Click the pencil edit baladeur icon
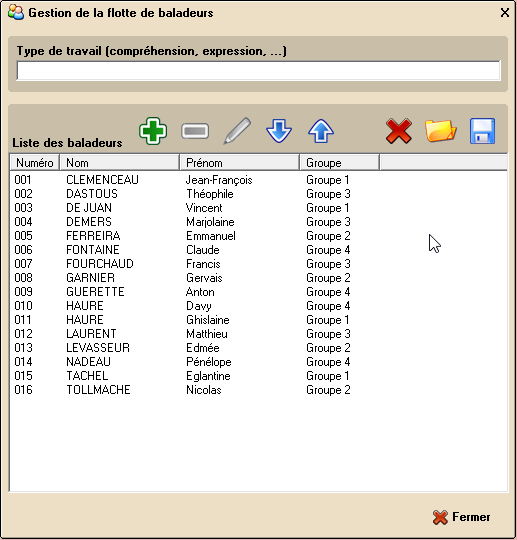Screen dimensions: 517x540 pos(237,131)
